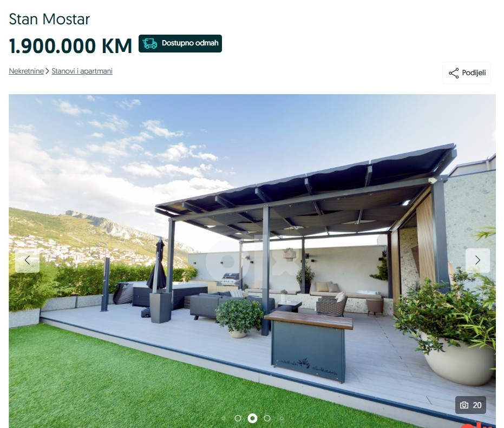Click the Dostupno odmah badge
The height and width of the screenshot is (428, 504).
pyautogui.click(x=180, y=43)
